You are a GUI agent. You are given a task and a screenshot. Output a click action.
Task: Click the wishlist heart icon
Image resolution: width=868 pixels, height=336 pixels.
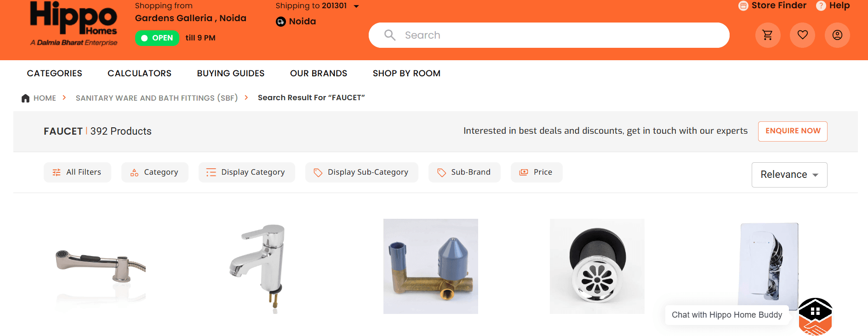[802, 35]
